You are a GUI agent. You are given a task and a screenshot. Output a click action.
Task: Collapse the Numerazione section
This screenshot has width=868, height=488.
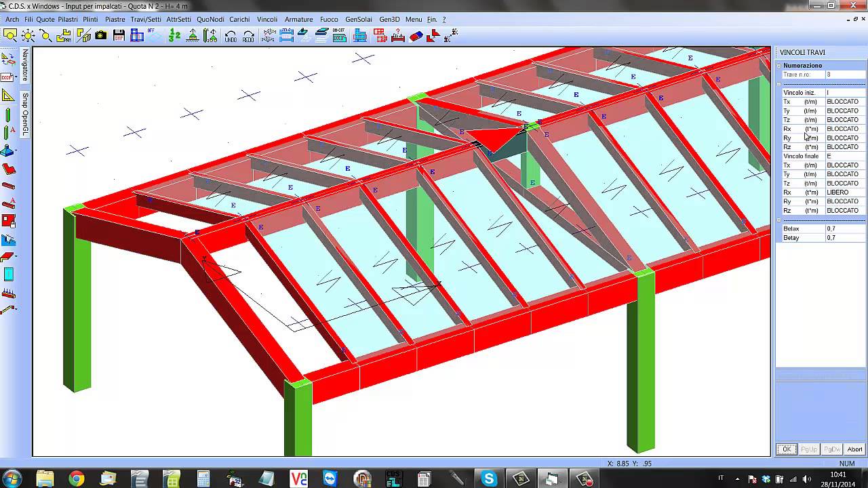click(779, 66)
